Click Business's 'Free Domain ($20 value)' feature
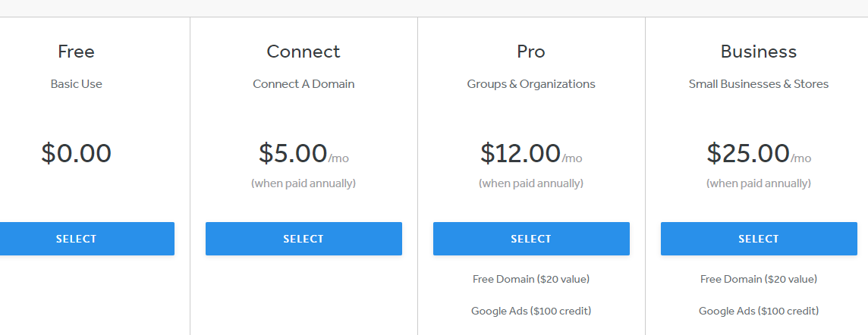Image resolution: width=868 pixels, height=335 pixels. tap(759, 279)
